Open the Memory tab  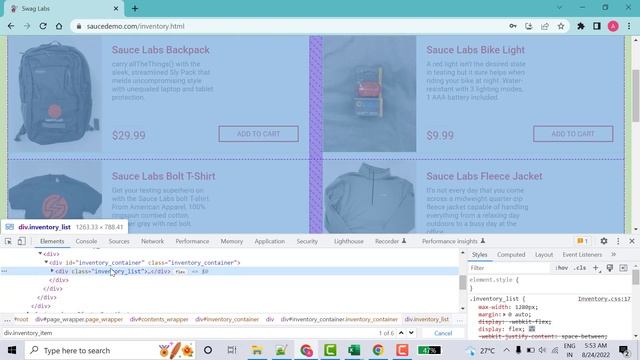(x=231, y=241)
